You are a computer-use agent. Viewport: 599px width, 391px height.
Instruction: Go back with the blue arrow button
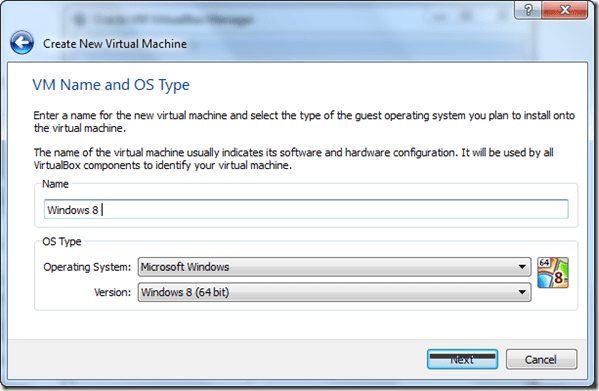coord(22,42)
